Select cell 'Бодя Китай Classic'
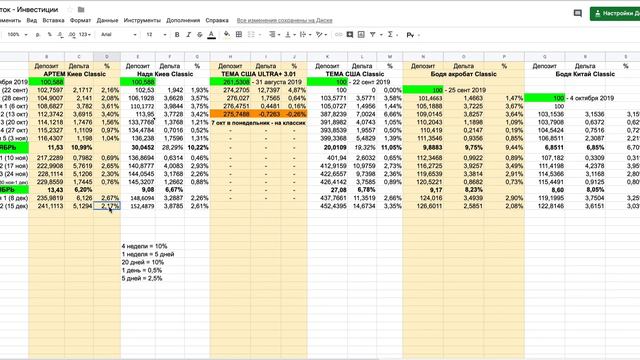 click(585, 74)
